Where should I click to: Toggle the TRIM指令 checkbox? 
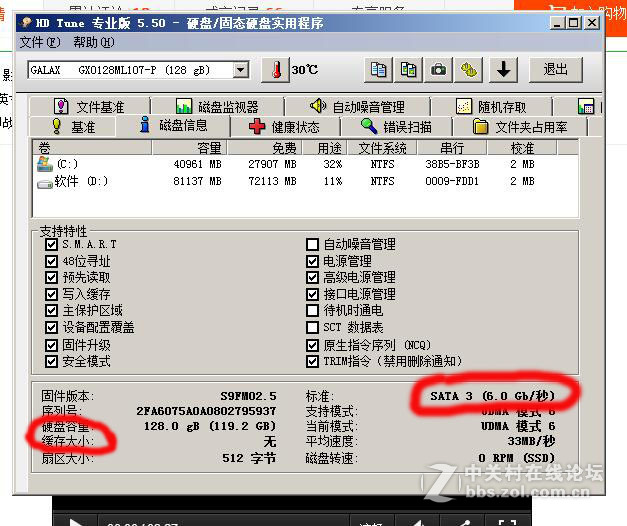(312, 361)
